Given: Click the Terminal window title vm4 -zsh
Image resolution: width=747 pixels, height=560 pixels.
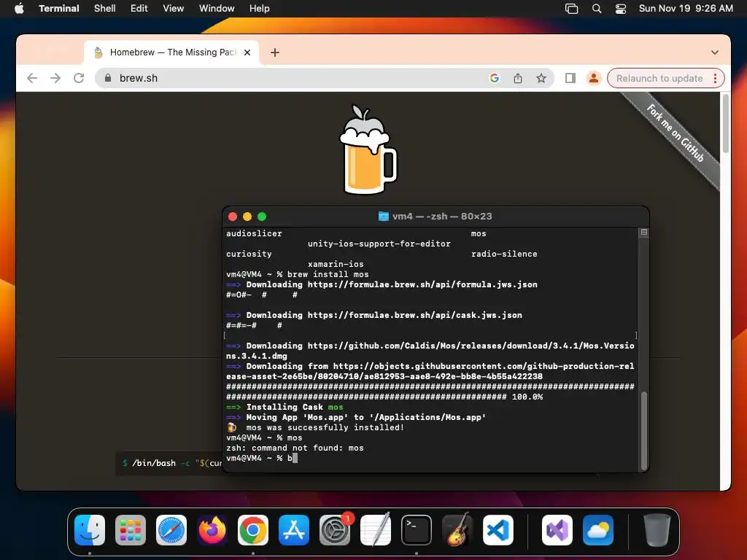Looking at the screenshot, I should (x=441, y=216).
